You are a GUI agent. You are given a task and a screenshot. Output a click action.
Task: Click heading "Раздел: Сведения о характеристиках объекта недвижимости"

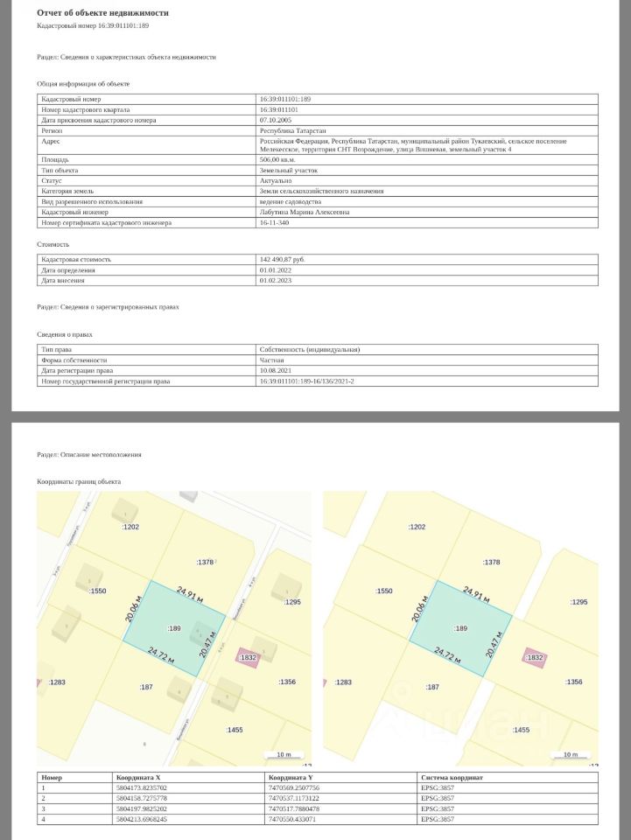pyautogui.click(x=126, y=57)
